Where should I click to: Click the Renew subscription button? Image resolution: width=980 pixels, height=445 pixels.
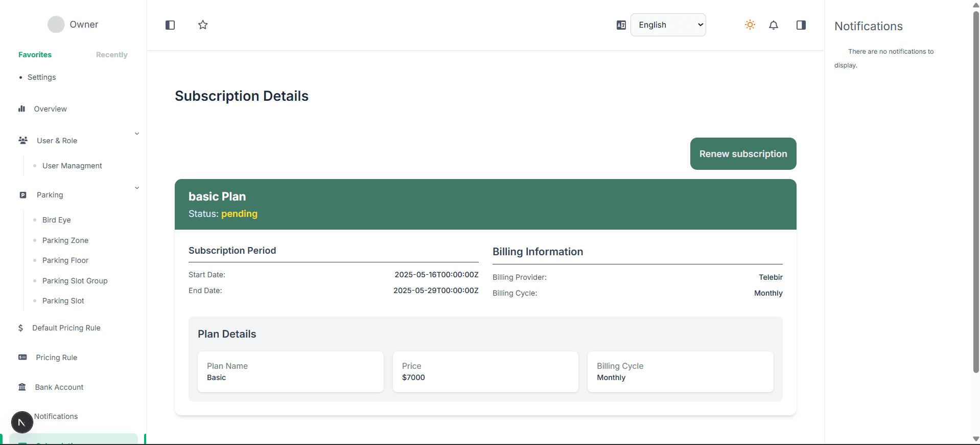coord(743,153)
